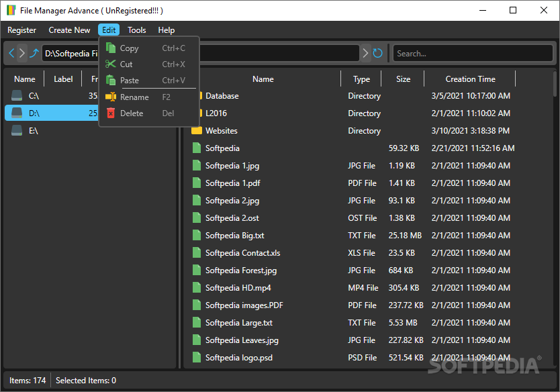Click the OST File type cell
Image resolution: width=560 pixels, height=392 pixels.
click(362, 217)
